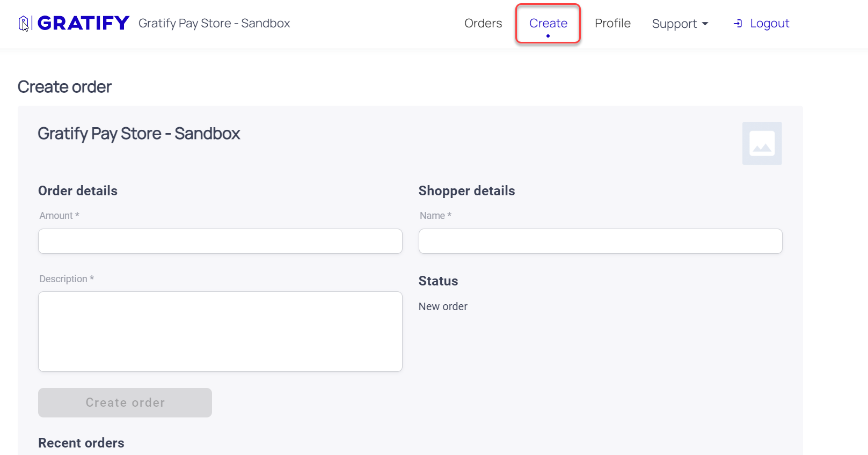Click the 'Status' heading
The height and width of the screenshot is (455, 868).
438,281
